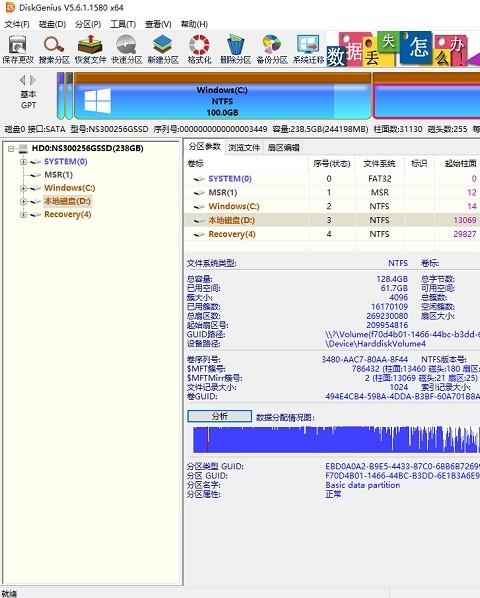
Task: Select the HD0:NS300256GSSD(238GB) disk label
Action: click(88, 148)
